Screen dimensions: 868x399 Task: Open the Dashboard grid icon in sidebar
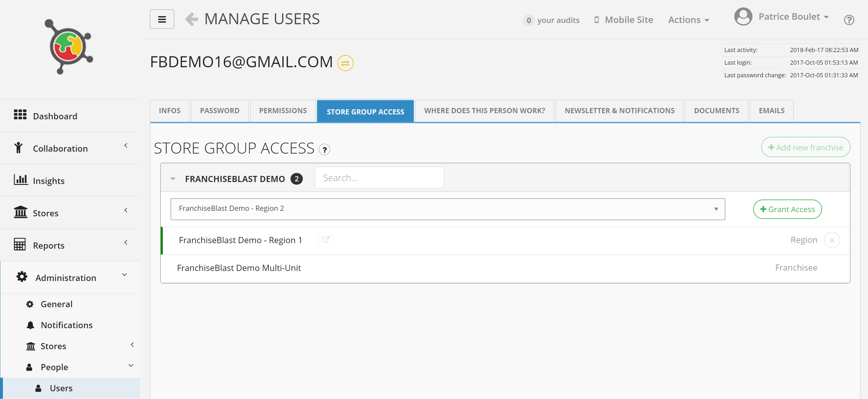pos(20,114)
